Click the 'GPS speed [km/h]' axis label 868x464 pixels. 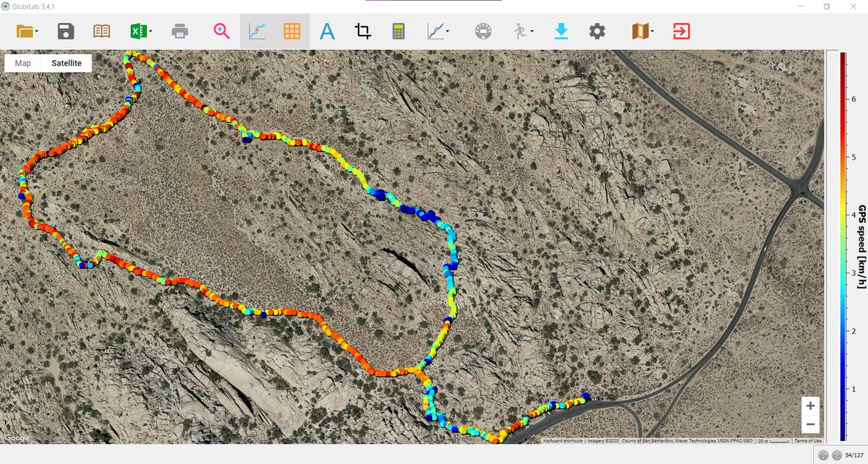(x=861, y=246)
